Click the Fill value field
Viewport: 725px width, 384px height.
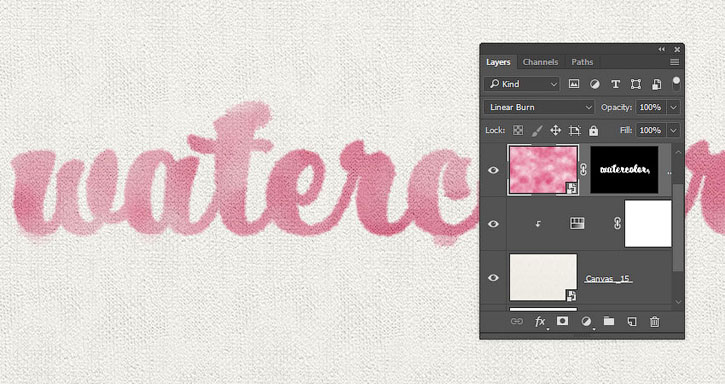[x=651, y=130]
